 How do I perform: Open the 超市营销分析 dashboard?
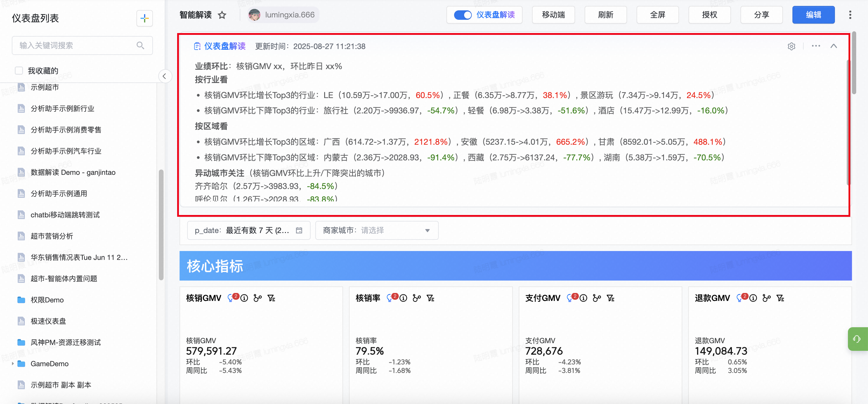pyautogui.click(x=52, y=236)
